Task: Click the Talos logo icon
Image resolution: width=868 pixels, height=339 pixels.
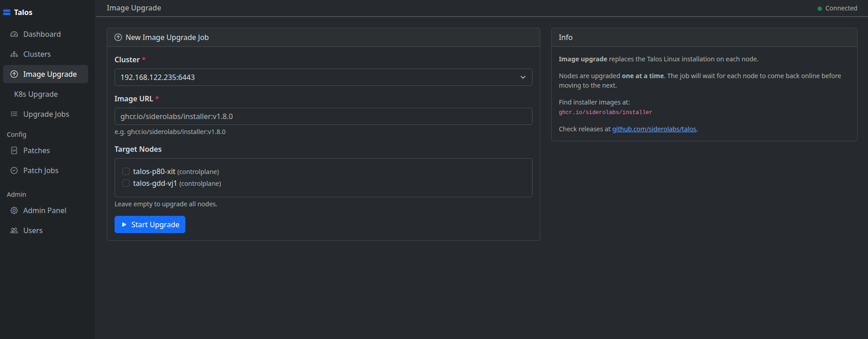Action: coord(7,12)
